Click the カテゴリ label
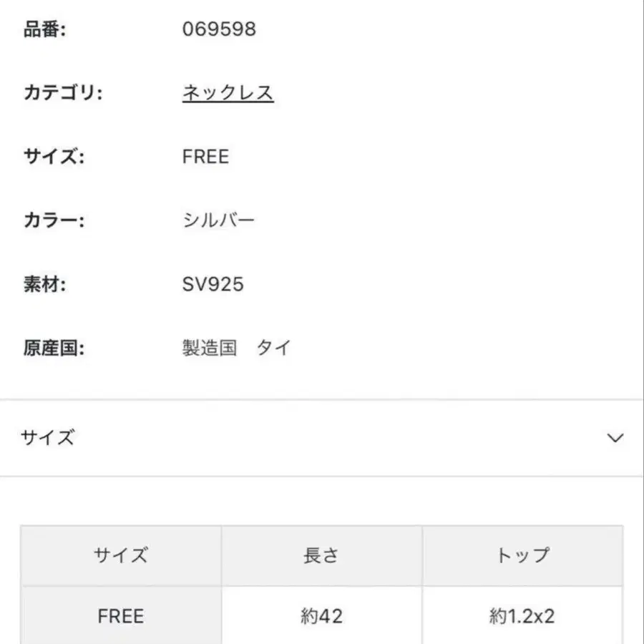Screen dimensions: 644x644 click(x=63, y=93)
